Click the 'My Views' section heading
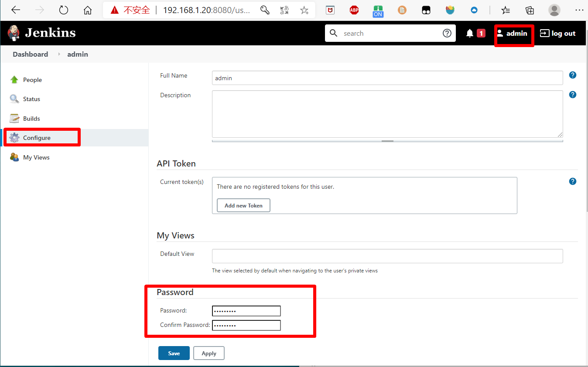 pyautogui.click(x=175, y=235)
